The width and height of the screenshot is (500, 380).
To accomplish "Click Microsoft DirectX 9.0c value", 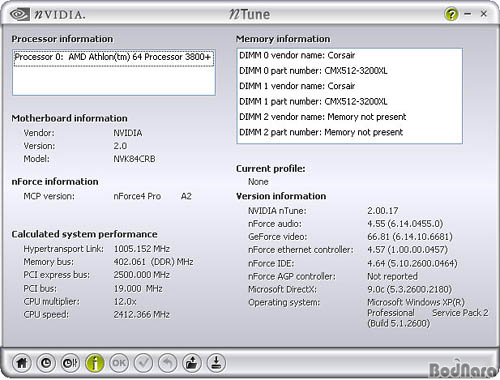I will tap(409, 289).
